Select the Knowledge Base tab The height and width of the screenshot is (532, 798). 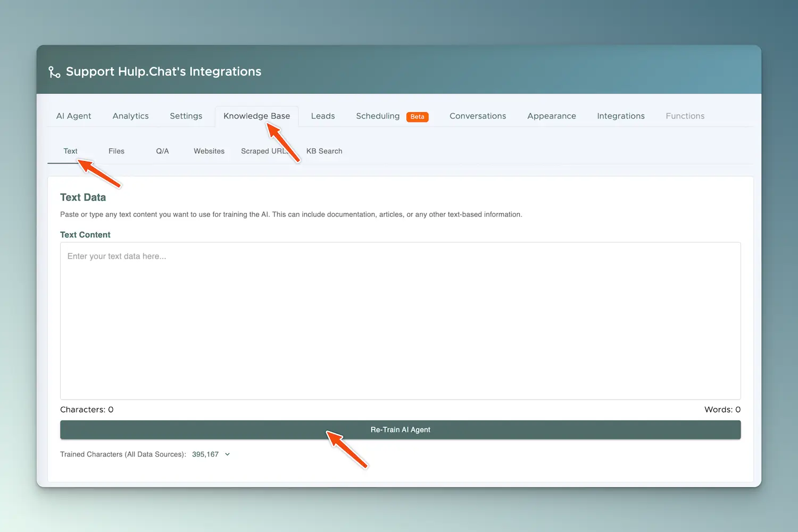coord(257,116)
